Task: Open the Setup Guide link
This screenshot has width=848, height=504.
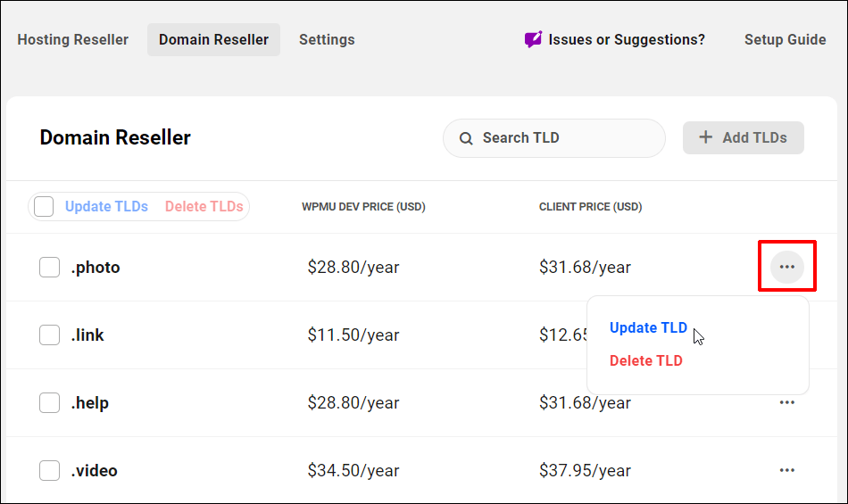Action: tap(785, 39)
